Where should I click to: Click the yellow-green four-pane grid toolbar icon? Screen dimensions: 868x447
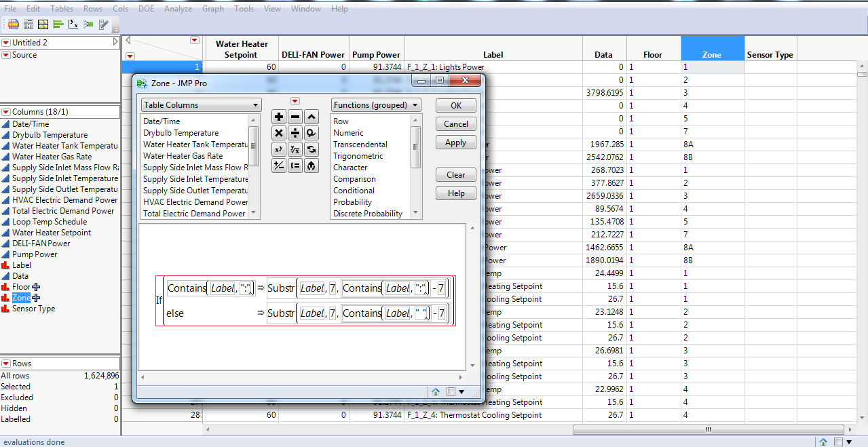coord(43,24)
